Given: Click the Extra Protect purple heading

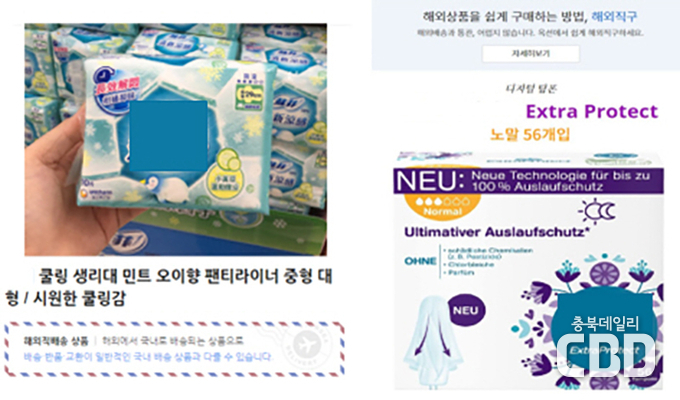Looking at the screenshot, I should pos(592,111).
